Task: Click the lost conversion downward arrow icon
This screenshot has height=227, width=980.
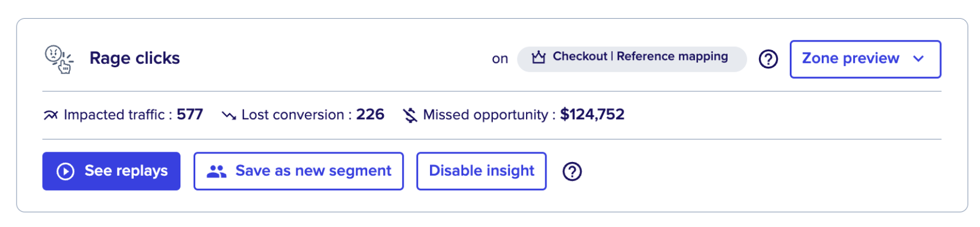Action: 229,115
